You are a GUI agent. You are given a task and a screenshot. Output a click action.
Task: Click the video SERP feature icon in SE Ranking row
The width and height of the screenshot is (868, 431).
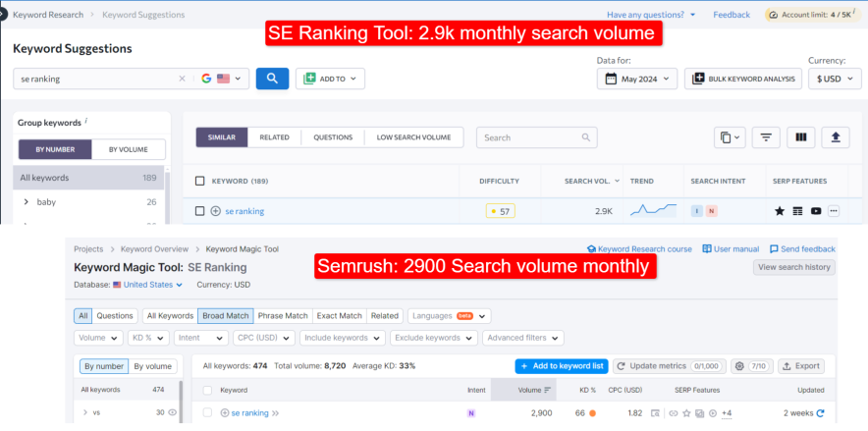pos(815,211)
